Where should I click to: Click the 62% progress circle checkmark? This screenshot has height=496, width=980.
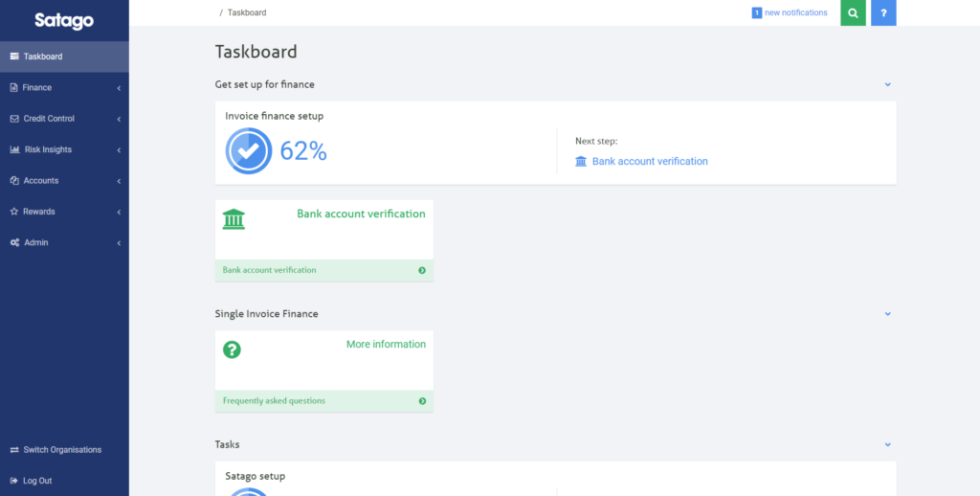(x=249, y=151)
